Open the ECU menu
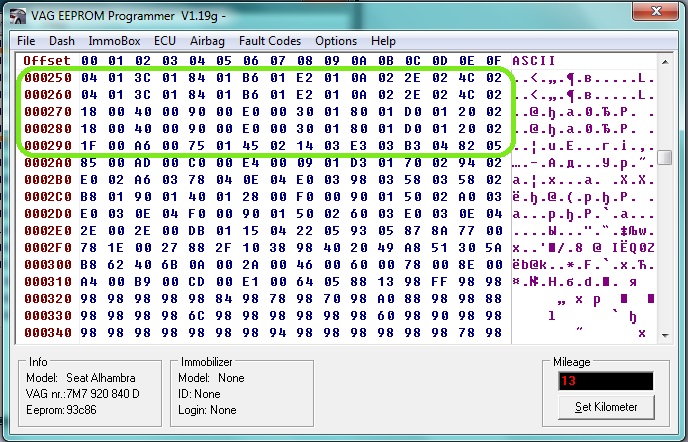Image resolution: width=688 pixels, height=442 pixels. point(164,41)
